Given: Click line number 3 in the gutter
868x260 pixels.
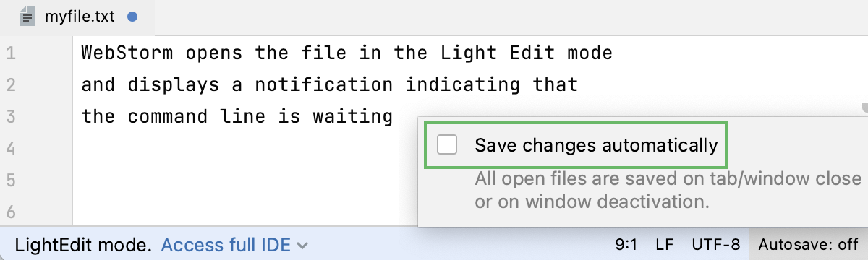Looking at the screenshot, I should [x=10, y=116].
